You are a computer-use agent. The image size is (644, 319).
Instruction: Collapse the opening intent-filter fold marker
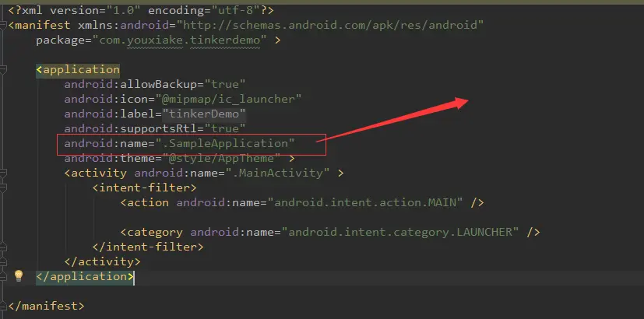[x=3, y=188]
